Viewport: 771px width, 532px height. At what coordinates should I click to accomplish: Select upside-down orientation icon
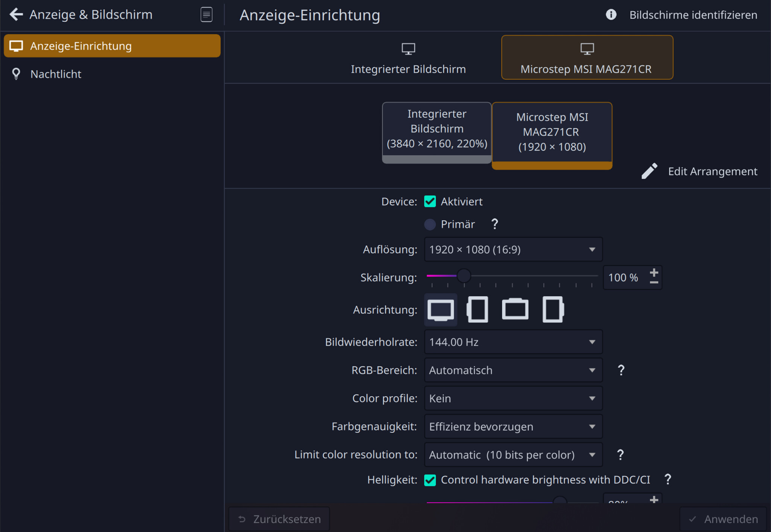[x=515, y=310]
